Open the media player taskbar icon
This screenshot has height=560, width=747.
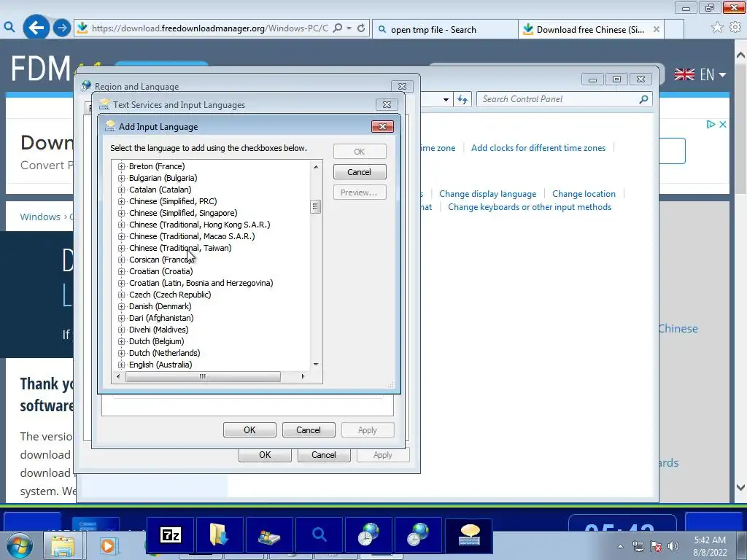coord(108,545)
